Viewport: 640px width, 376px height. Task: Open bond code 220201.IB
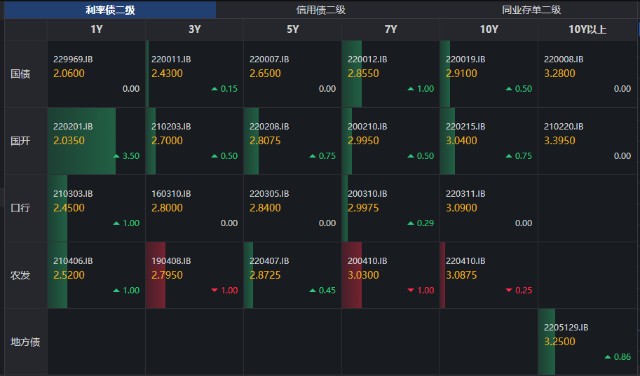point(73,127)
